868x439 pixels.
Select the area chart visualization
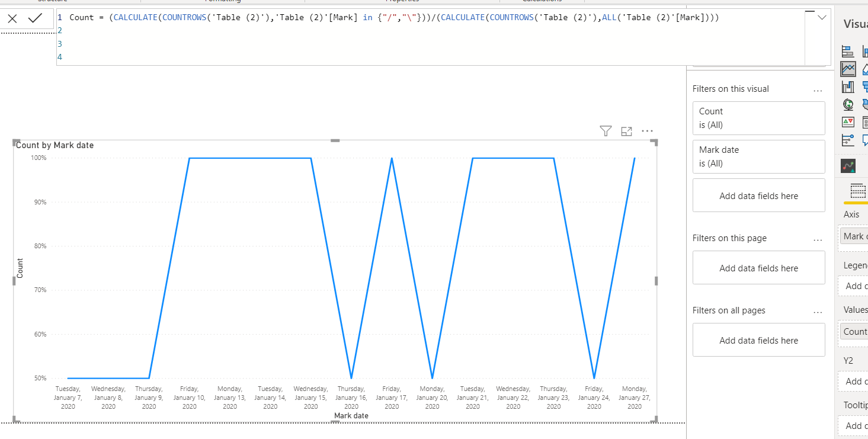pyautogui.click(x=864, y=69)
